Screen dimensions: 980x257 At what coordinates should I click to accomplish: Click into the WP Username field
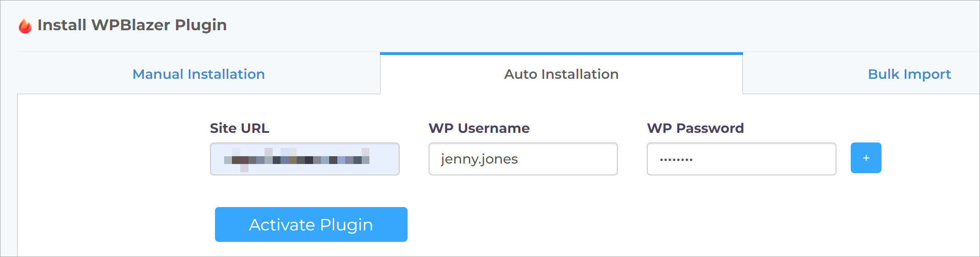pos(523,159)
